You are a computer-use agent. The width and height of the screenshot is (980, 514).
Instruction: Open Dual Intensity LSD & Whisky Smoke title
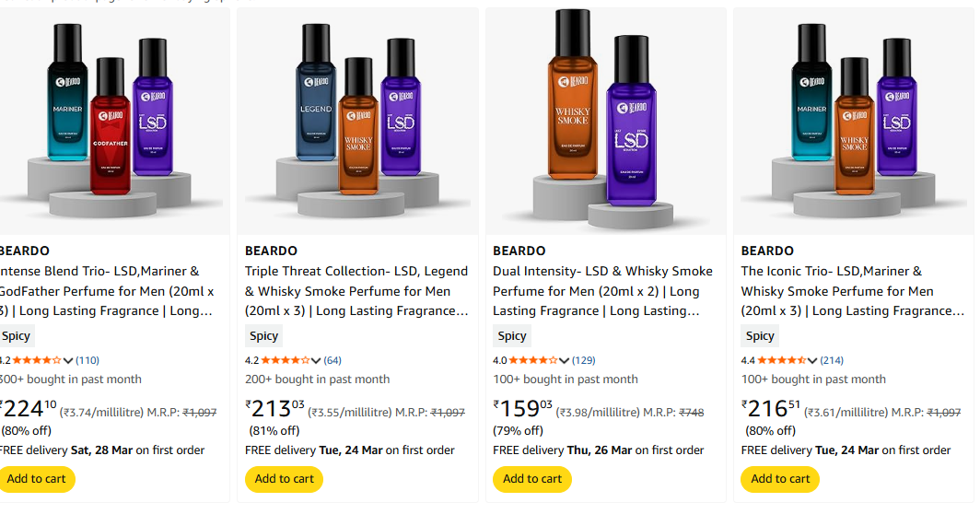tap(602, 291)
